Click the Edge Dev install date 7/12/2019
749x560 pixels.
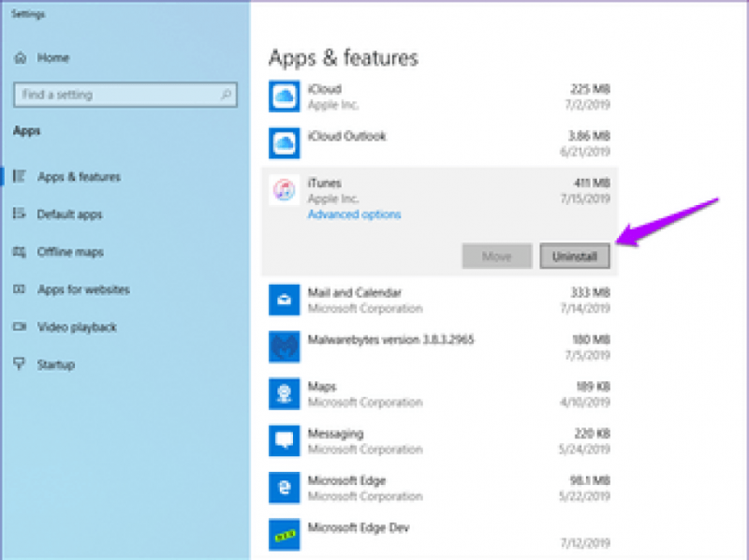pos(585,543)
